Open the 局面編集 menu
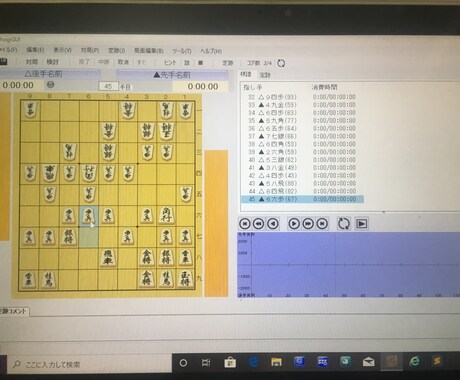 pos(149,51)
